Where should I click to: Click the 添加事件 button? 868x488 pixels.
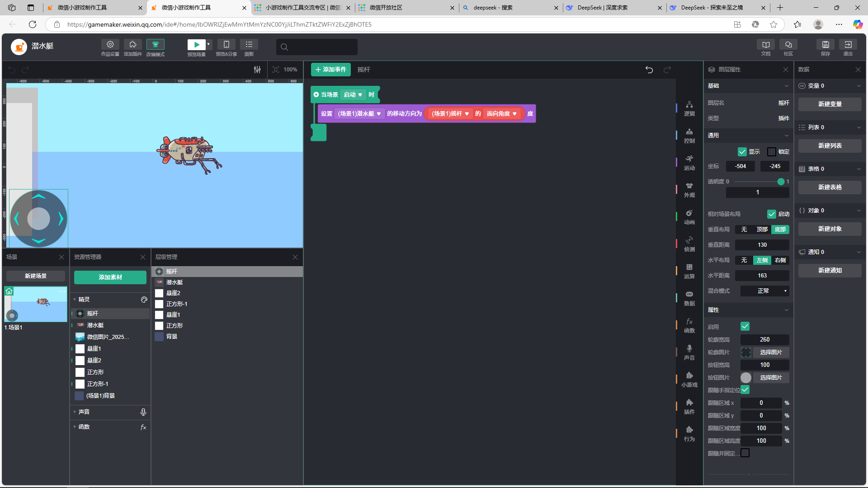(x=331, y=70)
